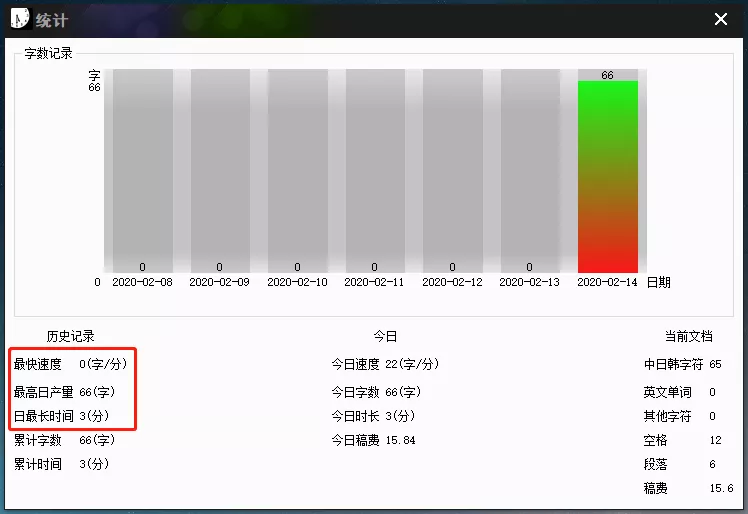Click the 当前文档 heading
The width and height of the screenshot is (748, 514).
pyautogui.click(x=688, y=336)
